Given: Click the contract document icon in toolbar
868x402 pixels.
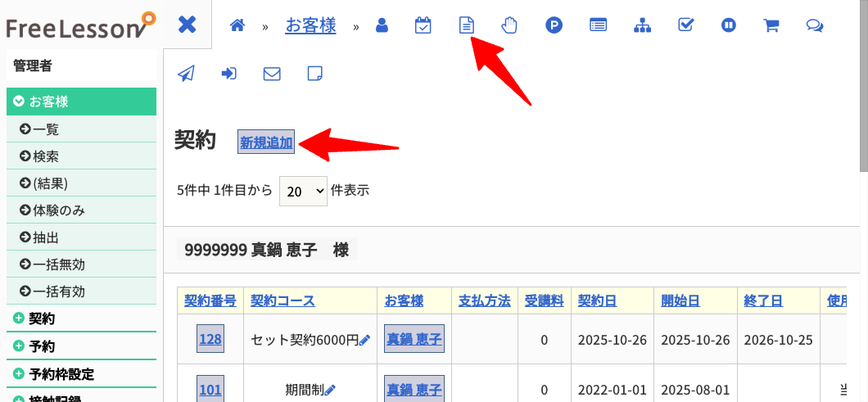Looking at the screenshot, I should 466,25.
